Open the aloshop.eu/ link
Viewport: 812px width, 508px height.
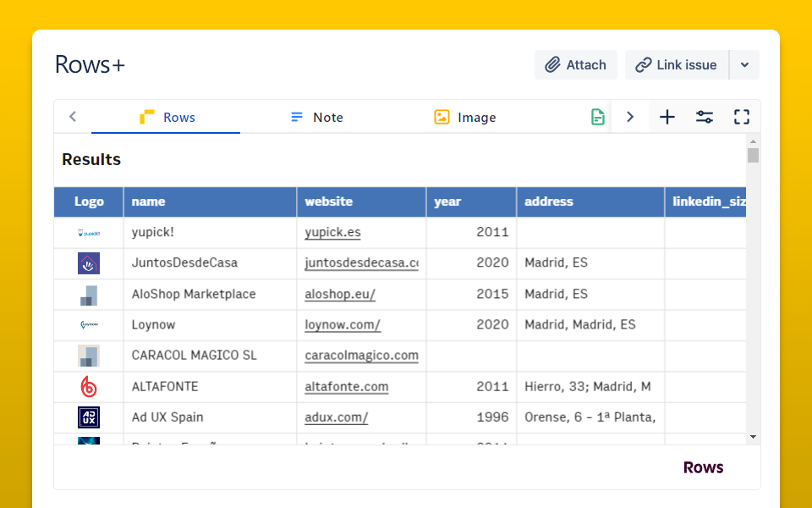click(340, 294)
